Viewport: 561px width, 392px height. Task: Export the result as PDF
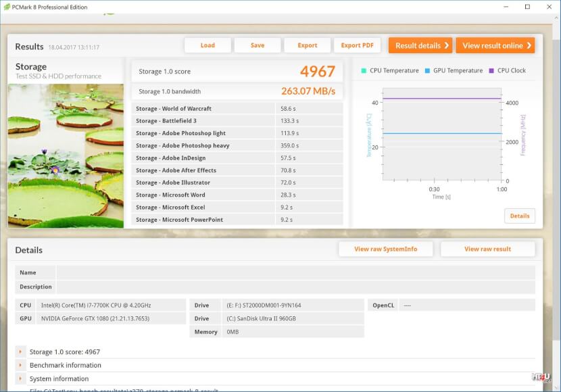point(357,45)
